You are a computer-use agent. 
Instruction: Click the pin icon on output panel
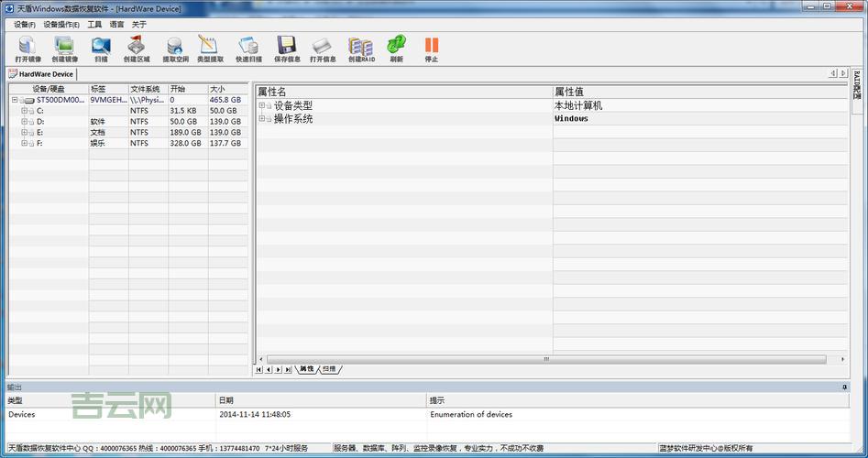pos(844,387)
